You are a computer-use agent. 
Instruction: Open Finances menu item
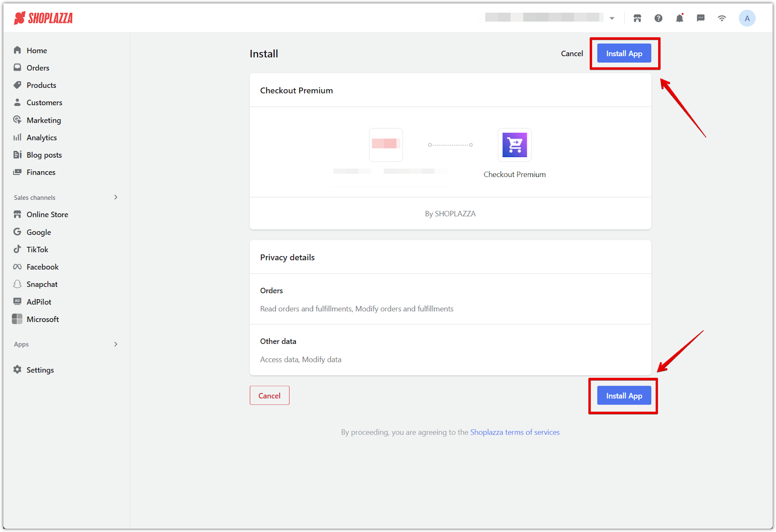click(x=41, y=172)
